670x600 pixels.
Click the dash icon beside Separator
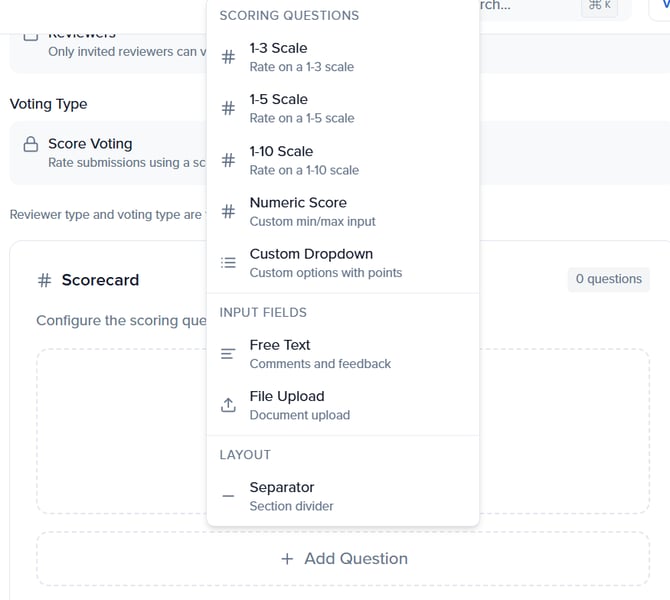pyautogui.click(x=228, y=496)
